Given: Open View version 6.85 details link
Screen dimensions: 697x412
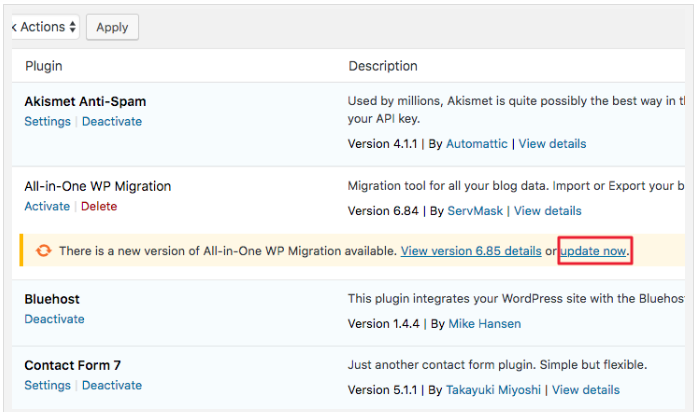Looking at the screenshot, I should [471, 250].
